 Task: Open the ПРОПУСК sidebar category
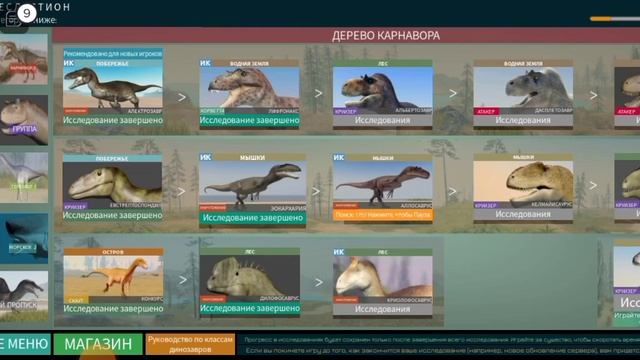pos(24,296)
